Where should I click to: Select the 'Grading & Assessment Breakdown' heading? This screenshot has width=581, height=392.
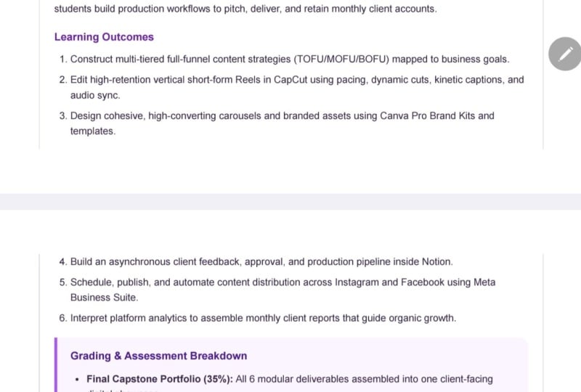[x=158, y=356]
